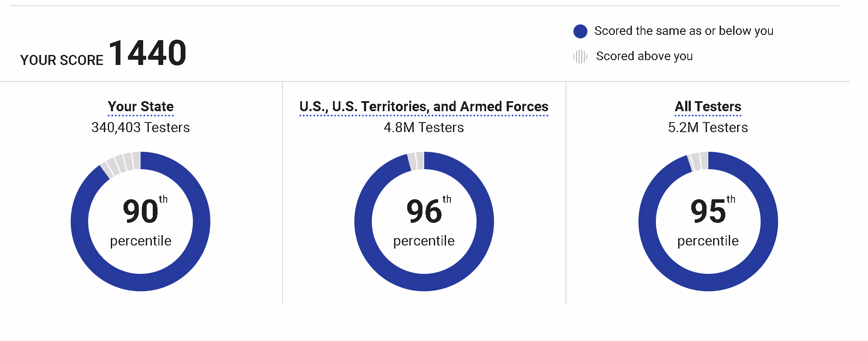Open U.S., U.S. Territories, and Armed Forces link
The width and height of the screenshot is (868, 341).
tap(424, 106)
